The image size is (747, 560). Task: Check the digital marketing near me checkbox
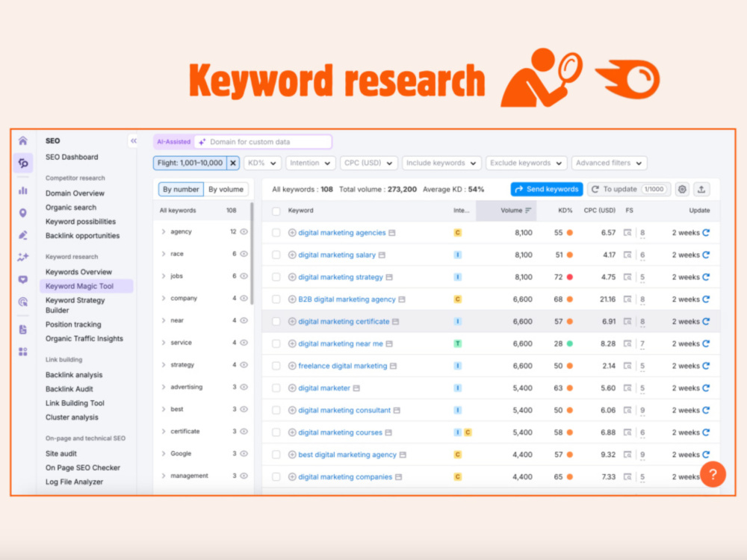[x=276, y=343]
